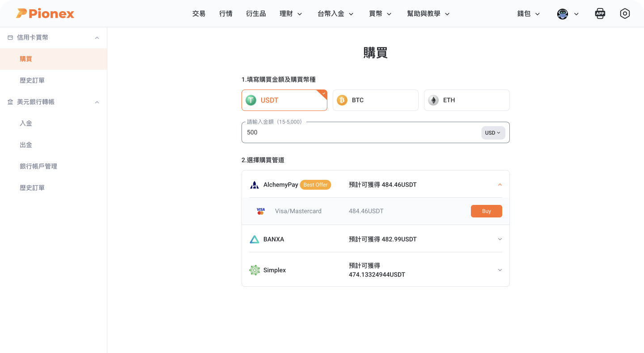Open 歷史訂單 under 信用卡買幣
The image size is (644, 353).
tap(54, 81)
